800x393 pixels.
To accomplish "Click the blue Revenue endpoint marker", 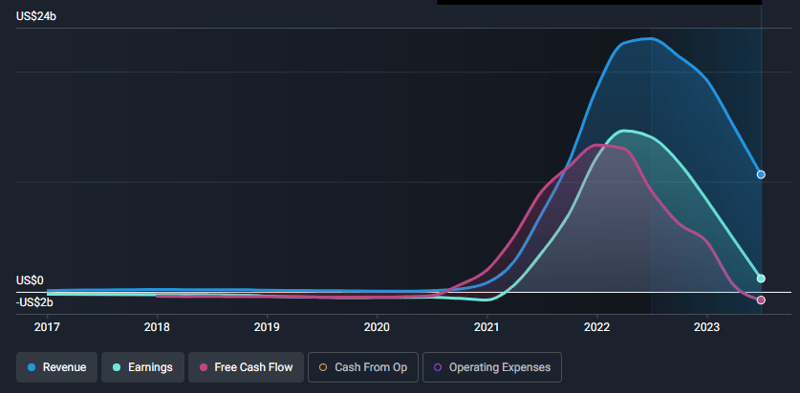I will (761, 175).
